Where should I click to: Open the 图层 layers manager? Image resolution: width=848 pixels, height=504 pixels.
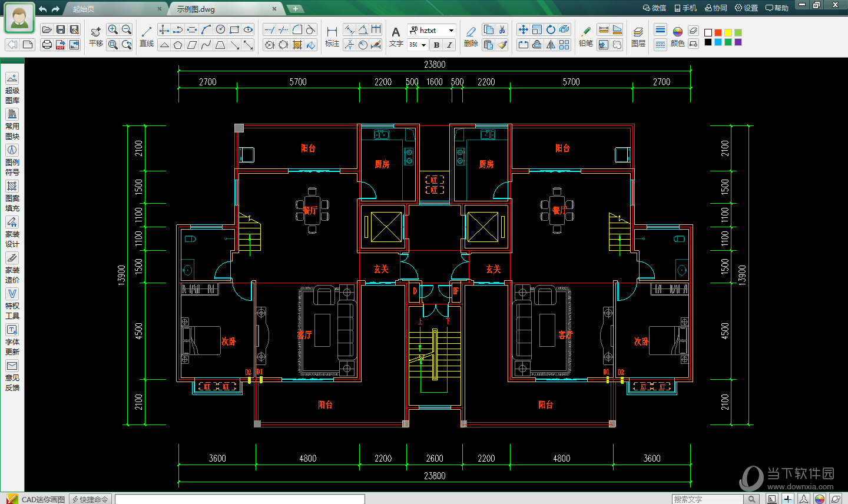pos(638,36)
